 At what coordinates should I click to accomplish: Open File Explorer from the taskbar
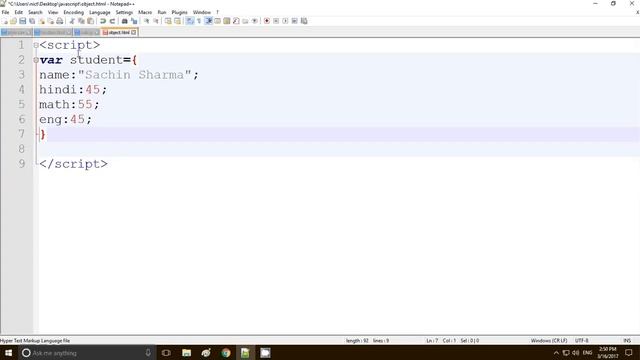pyautogui.click(x=187, y=353)
